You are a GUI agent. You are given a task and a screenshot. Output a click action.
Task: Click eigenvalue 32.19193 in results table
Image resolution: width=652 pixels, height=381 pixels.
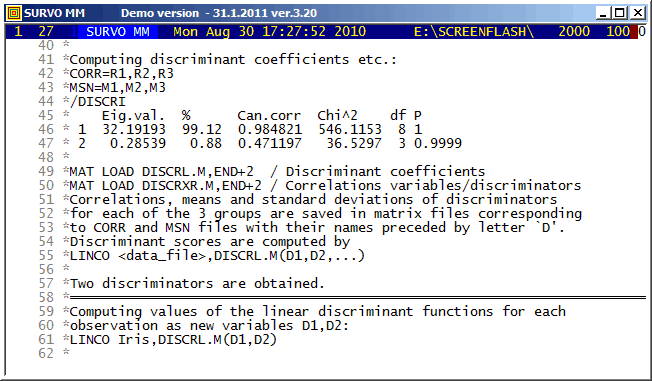[x=134, y=129]
